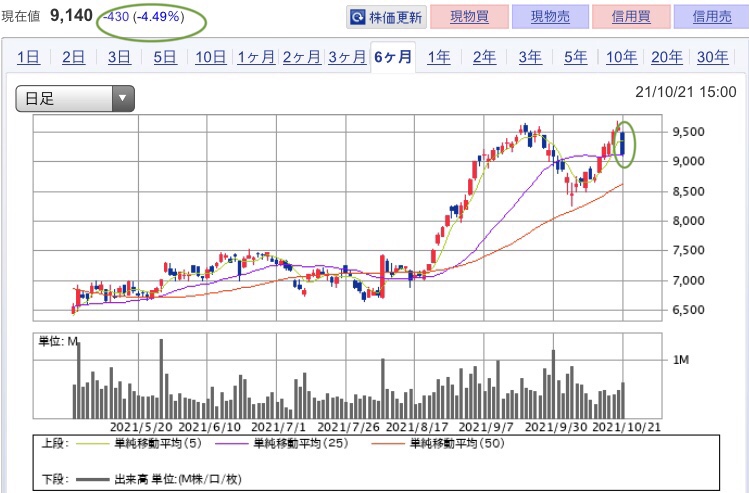Click the 現物売 button

pos(550,17)
